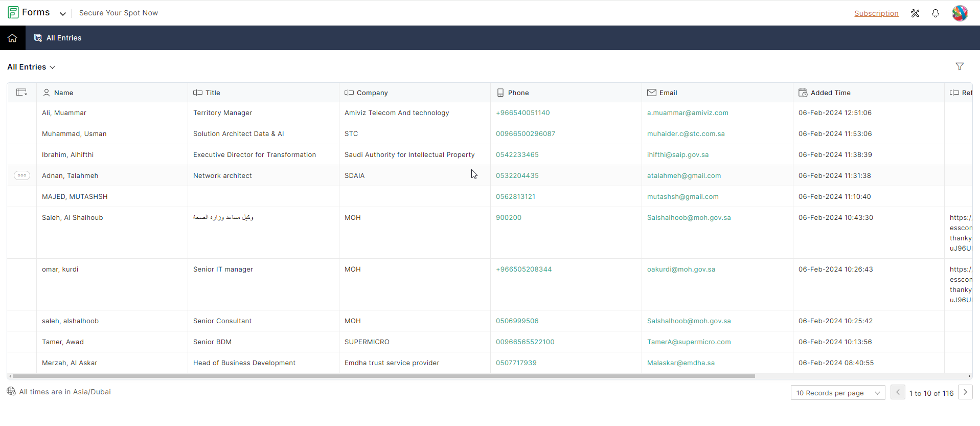Open the tools settings wrench icon
The height and width of the screenshot is (426, 980).
[x=915, y=13]
